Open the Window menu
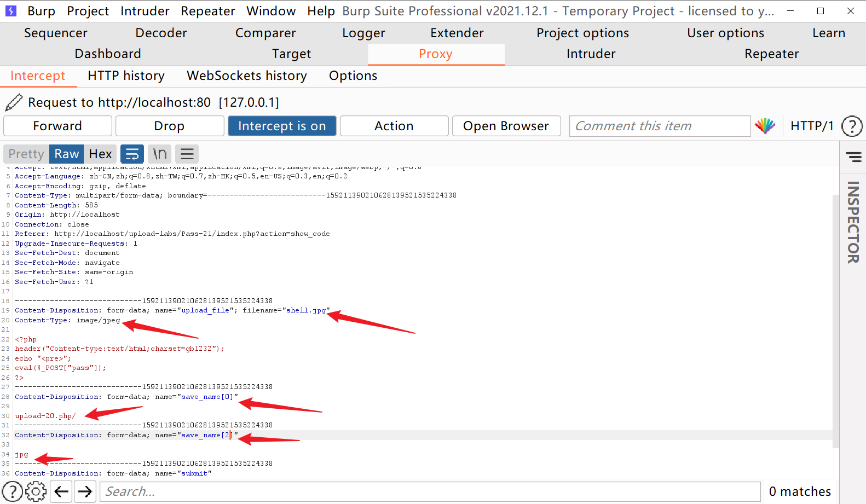Image resolution: width=866 pixels, height=504 pixels. [271, 11]
